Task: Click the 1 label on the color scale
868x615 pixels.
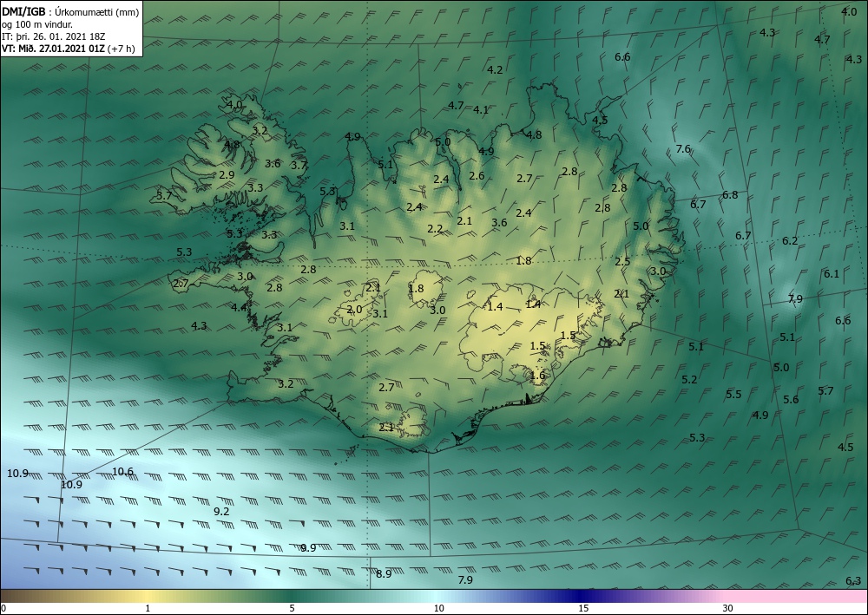Action: tap(148, 608)
